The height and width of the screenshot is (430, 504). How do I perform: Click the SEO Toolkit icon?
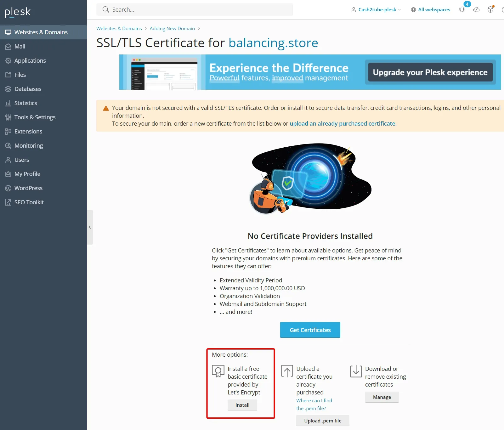coord(8,202)
